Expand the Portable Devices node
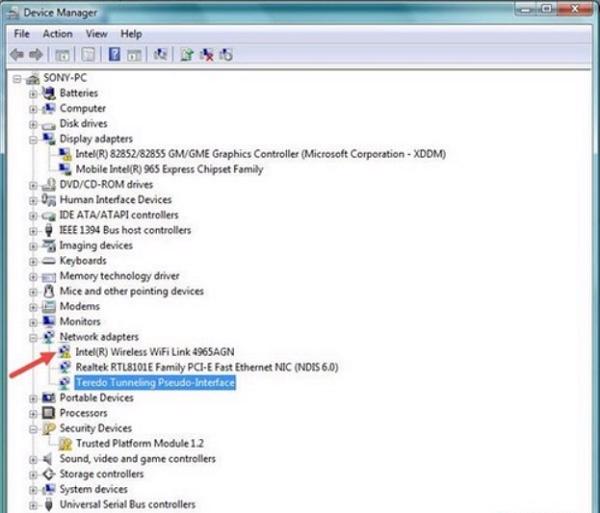Screen dimensions: 600x513 click(33, 399)
